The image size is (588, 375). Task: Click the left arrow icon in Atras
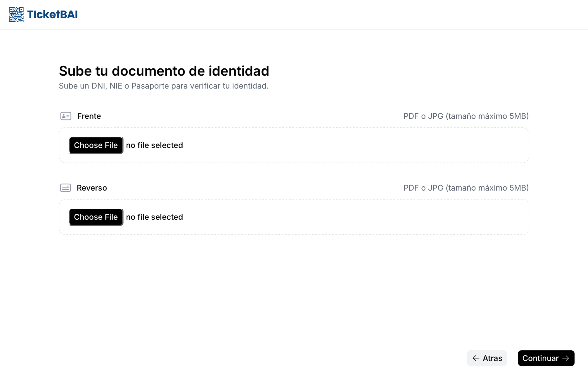tap(476, 358)
